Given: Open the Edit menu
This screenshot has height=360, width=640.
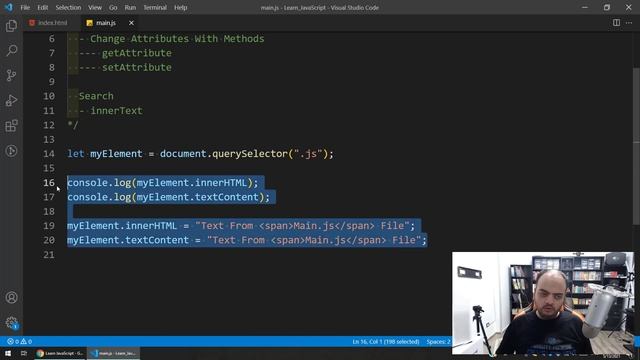Looking at the screenshot, I should coord(42,7).
